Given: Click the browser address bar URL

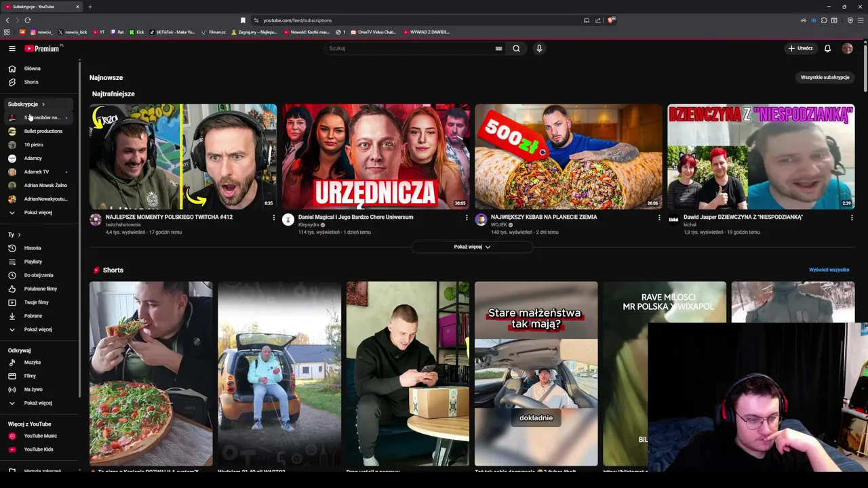Looking at the screenshot, I should tap(297, 20).
